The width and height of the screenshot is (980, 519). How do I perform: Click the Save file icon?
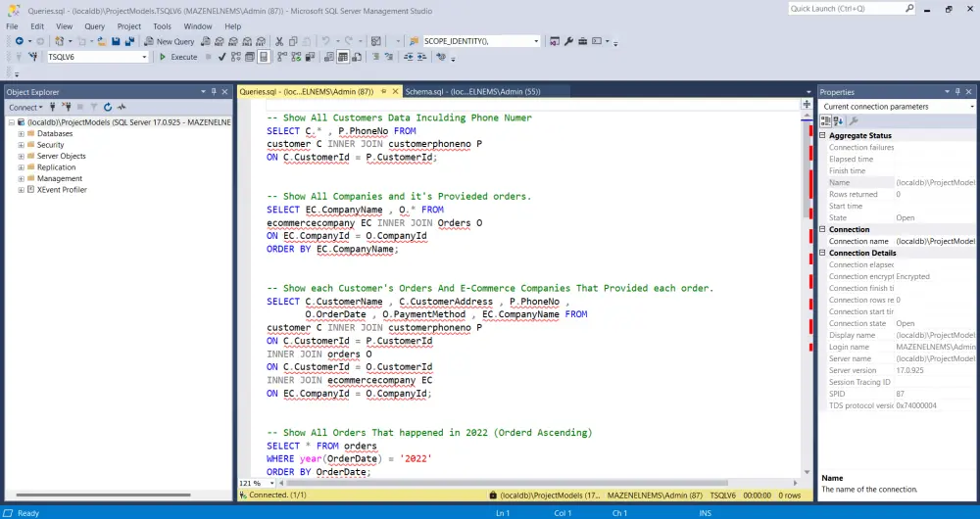(116, 42)
